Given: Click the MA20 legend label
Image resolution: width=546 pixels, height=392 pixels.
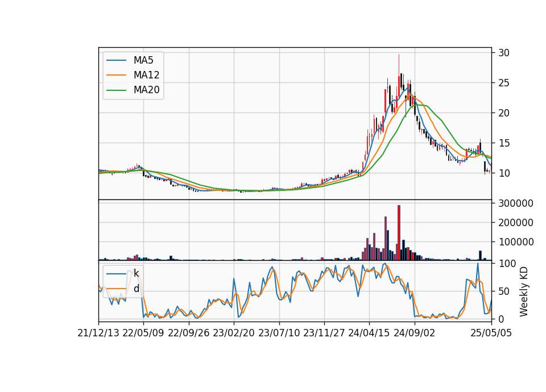Looking at the screenshot, I should click(x=146, y=90).
